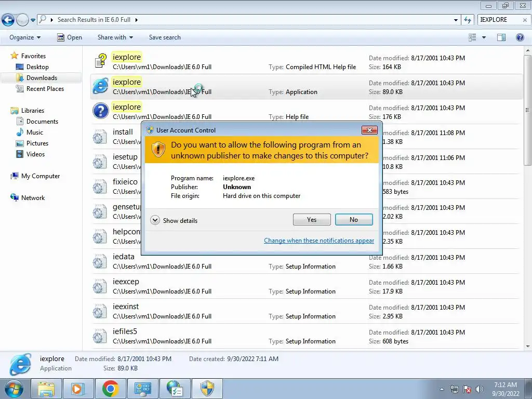This screenshot has height=399, width=532.
Task: Select the helpcon file icon
Action: coord(100,236)
